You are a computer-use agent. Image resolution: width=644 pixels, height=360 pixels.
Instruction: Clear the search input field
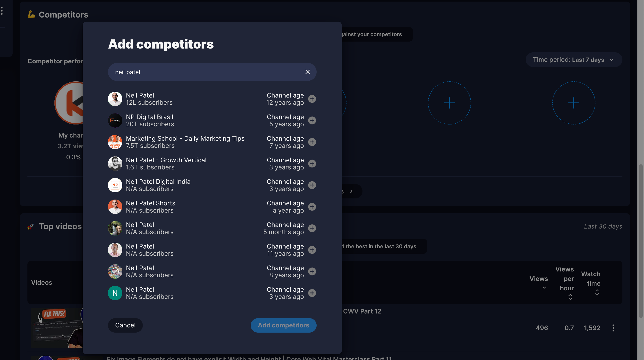[x=307, y=72]
